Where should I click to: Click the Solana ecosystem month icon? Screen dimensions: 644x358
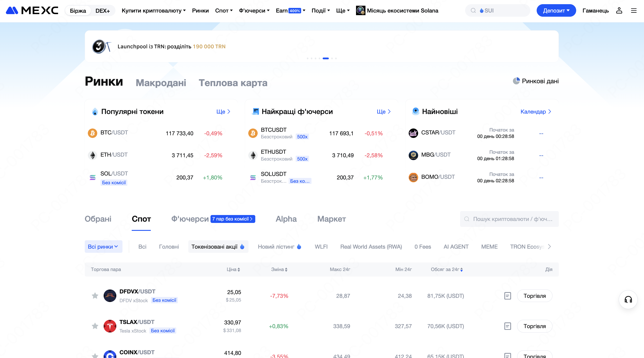coord(360,11)
